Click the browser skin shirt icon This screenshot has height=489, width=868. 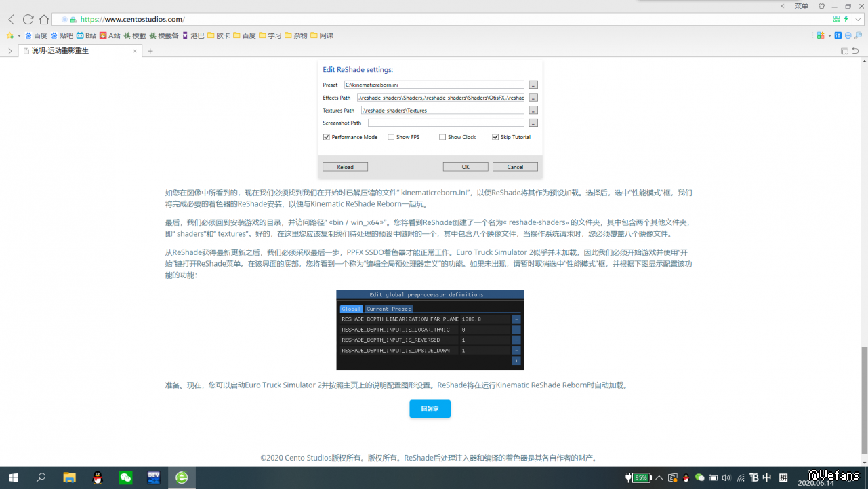[822, 6]
